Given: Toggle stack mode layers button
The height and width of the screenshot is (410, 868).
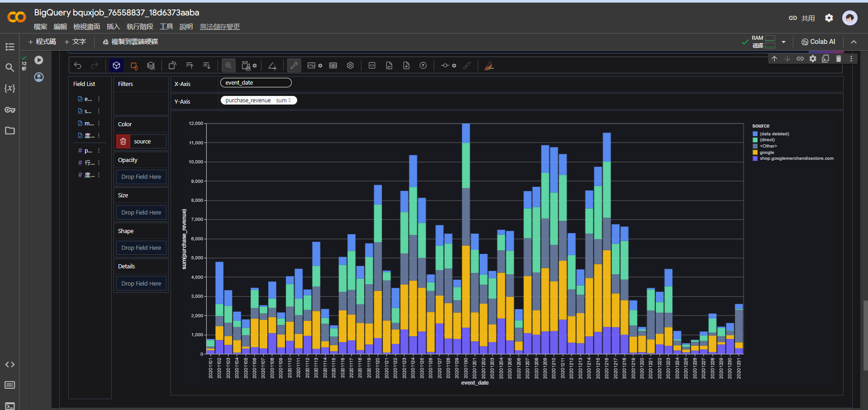Looking at the screenshot, I should click(x=151, y=66).
